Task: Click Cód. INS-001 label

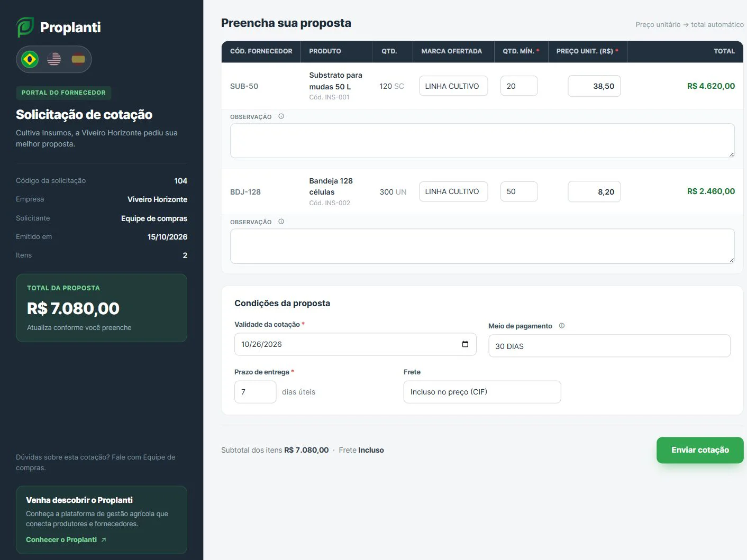Action: point(329,97)
